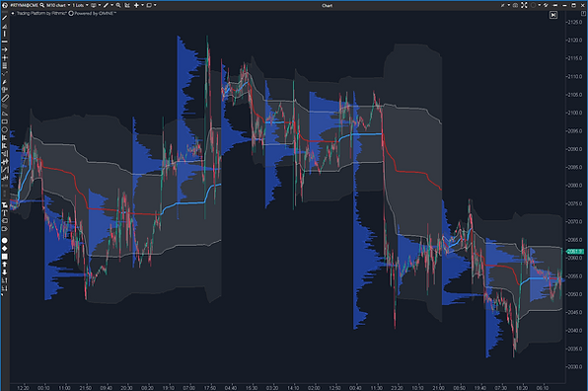Select the pencil drawing icon in top toolbar
The height and width of the screenshot is (391, 588).
[x=106, y=5]
